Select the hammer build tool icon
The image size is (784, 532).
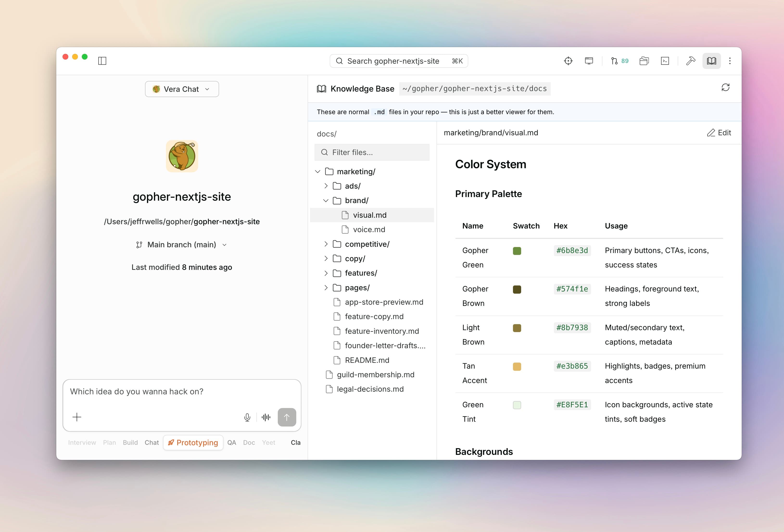tap(690, 61)
